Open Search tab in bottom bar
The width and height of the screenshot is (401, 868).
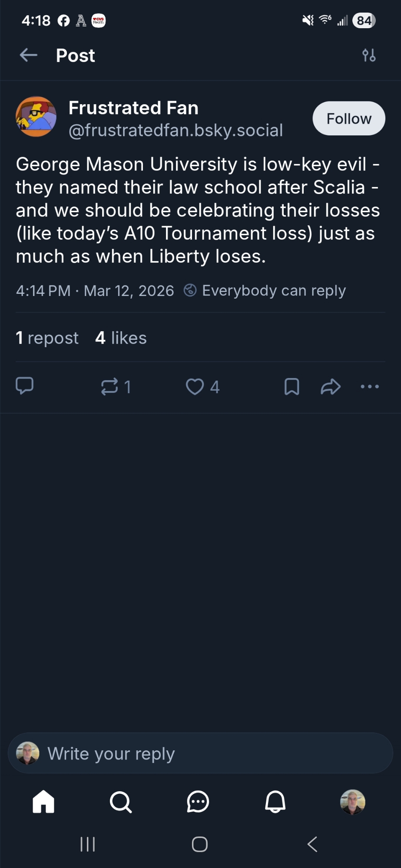(x=120, y=801)
